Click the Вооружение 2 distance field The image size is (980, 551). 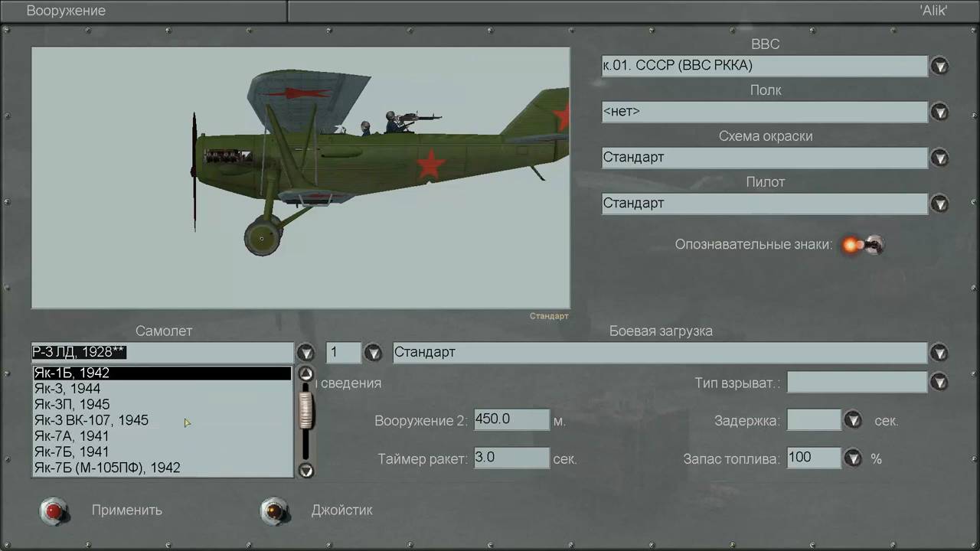[511, 420]
